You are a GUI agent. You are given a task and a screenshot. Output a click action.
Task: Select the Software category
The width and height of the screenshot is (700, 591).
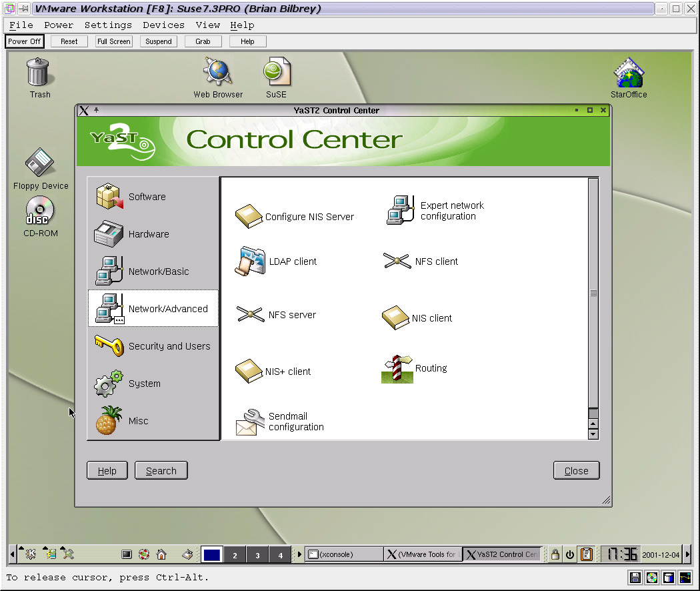(x=147, y=197)
